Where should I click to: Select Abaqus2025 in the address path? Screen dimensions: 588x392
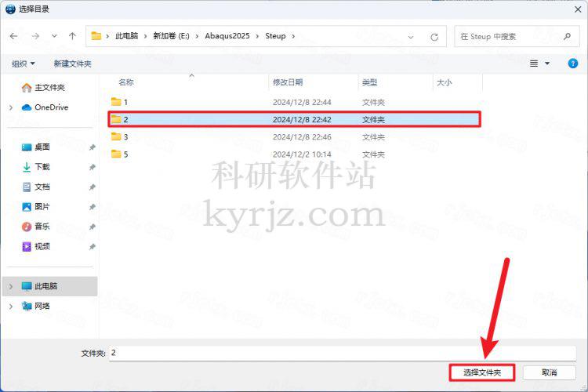[x=227, y=36]
